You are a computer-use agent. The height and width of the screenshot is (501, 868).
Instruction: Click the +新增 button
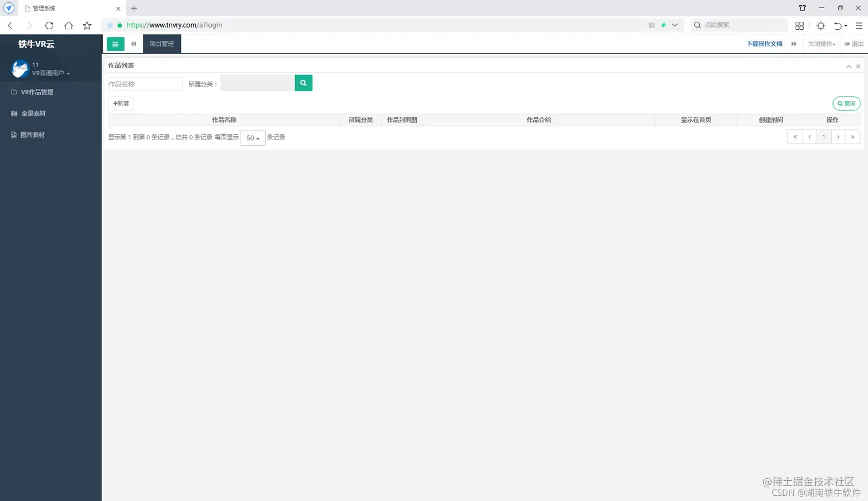tap(121, 103)
